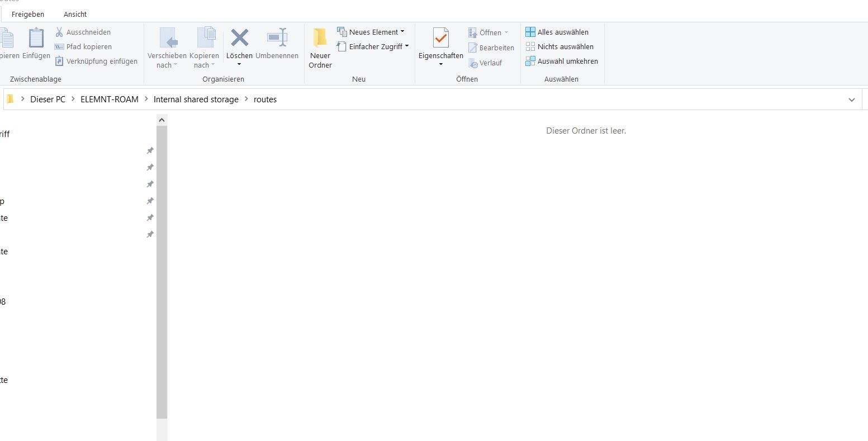Click the Ausschneiden scissors icon
This screenshot has height=441, width=868.
click(59, 32)
